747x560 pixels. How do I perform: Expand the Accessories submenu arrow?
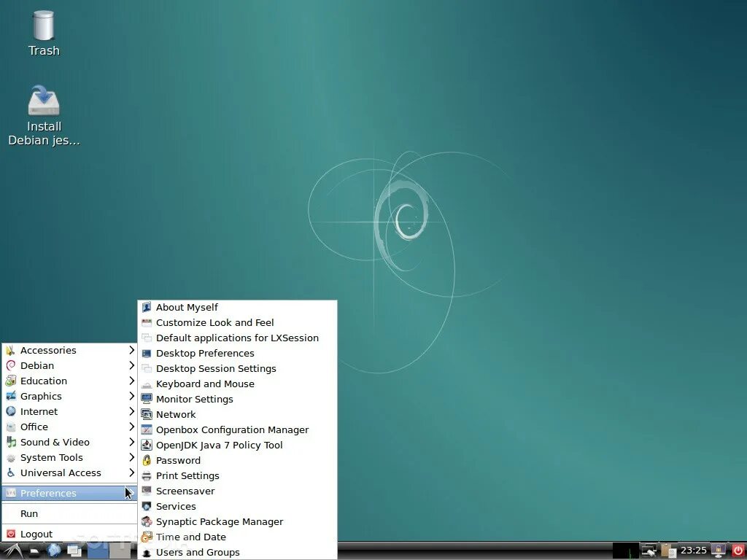131,350
